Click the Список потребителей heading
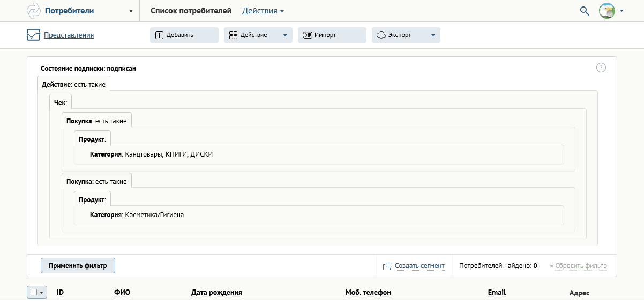The image size is (644, 305). [x=191, y=11]
